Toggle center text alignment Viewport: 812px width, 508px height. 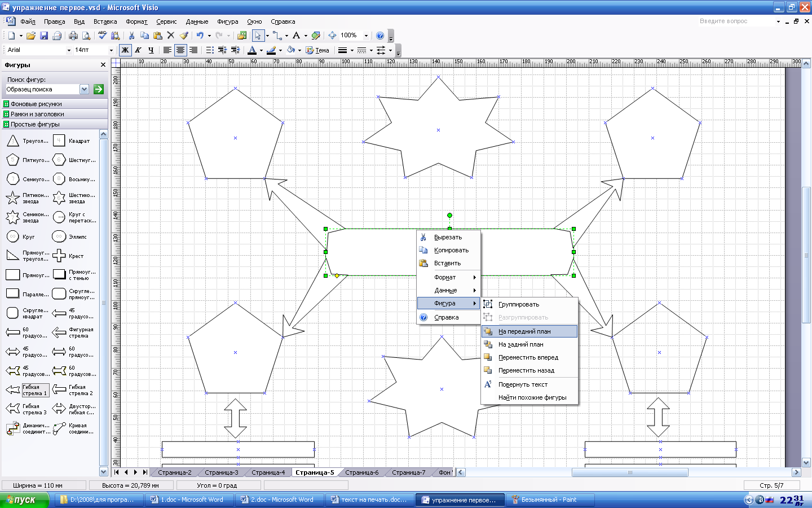click(x=180, y=50)
